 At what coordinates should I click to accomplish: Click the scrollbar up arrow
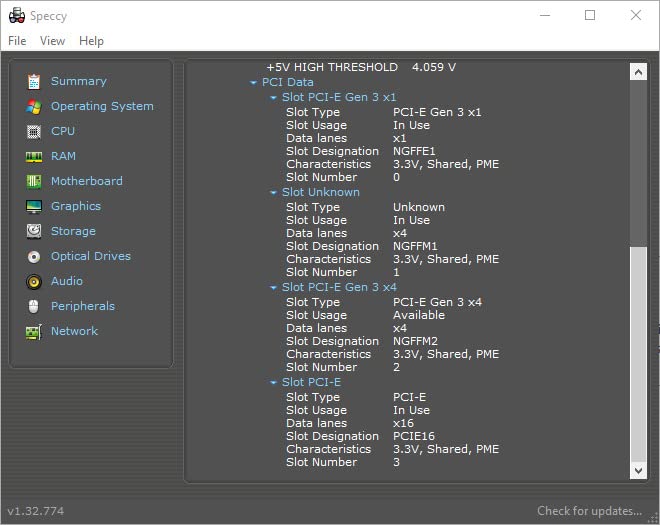point(637,72)
